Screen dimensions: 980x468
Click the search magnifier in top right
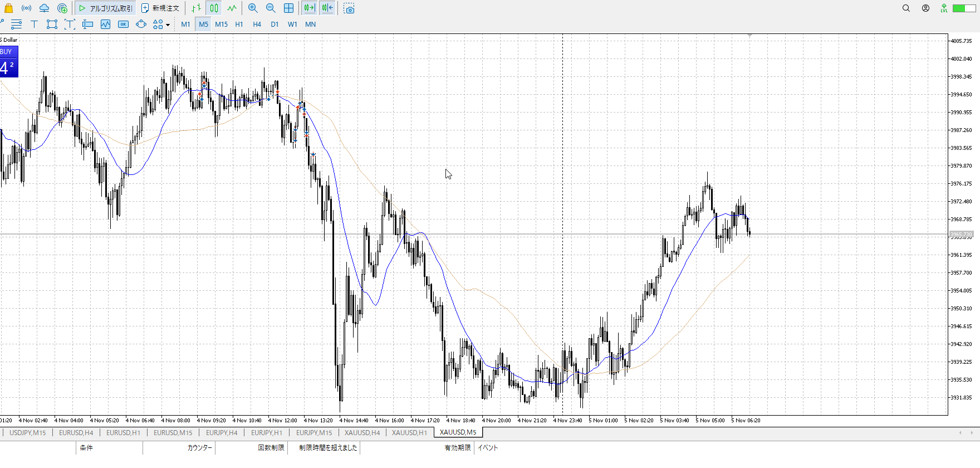pyautogui.click(x=906, y=8)
